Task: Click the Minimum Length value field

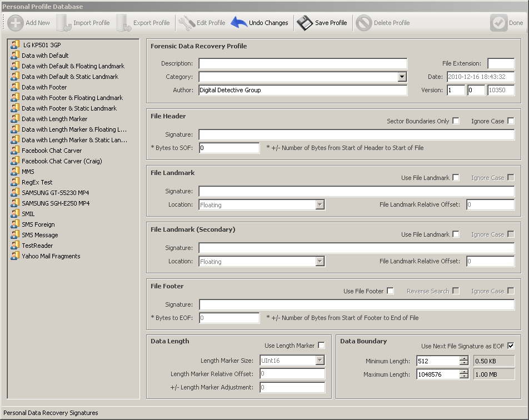Action: (x=438, y=361)
